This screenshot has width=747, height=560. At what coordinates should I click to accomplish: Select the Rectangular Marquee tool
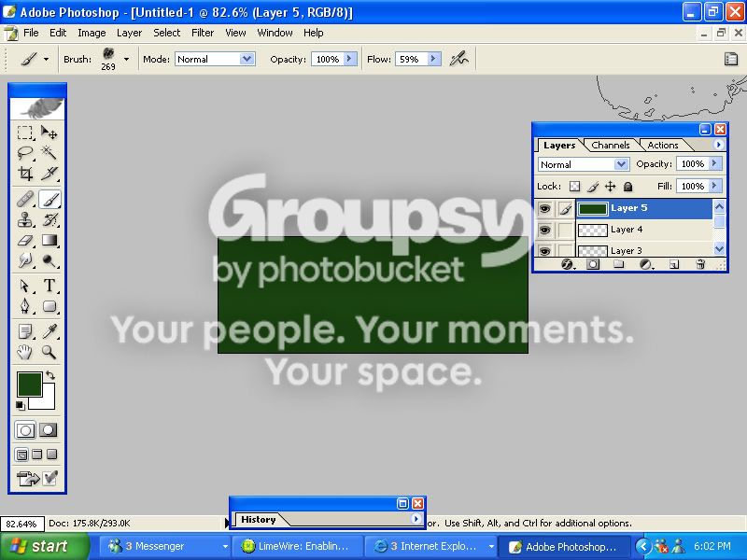point(25,133)
